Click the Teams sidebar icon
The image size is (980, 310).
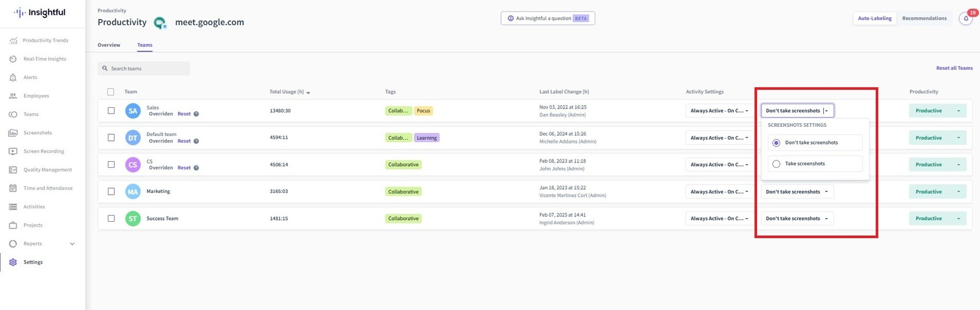[x=13, y=114]
